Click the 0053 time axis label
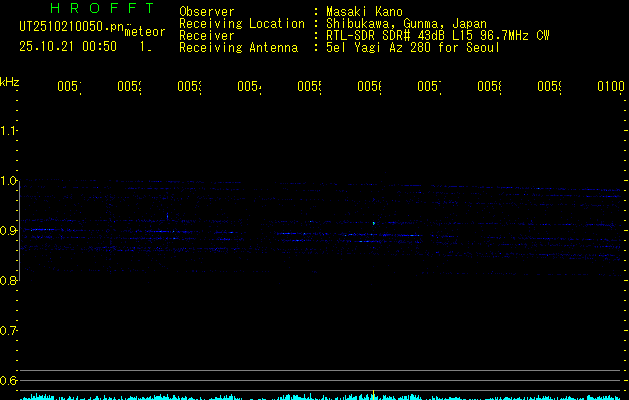The height and width of the screenshot is (400, 629). (189, 86)
